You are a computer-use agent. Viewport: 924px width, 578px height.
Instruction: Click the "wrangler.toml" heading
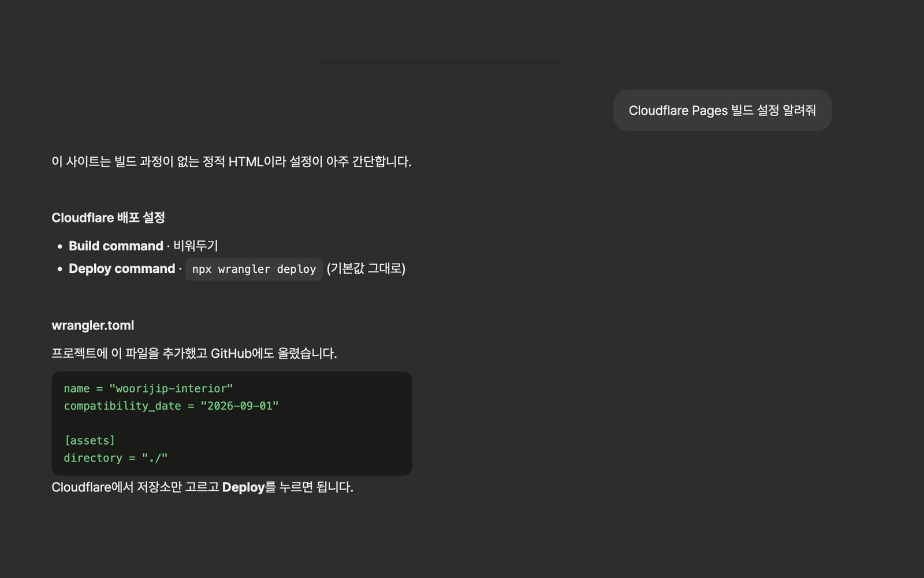click(x=93, y=325)
